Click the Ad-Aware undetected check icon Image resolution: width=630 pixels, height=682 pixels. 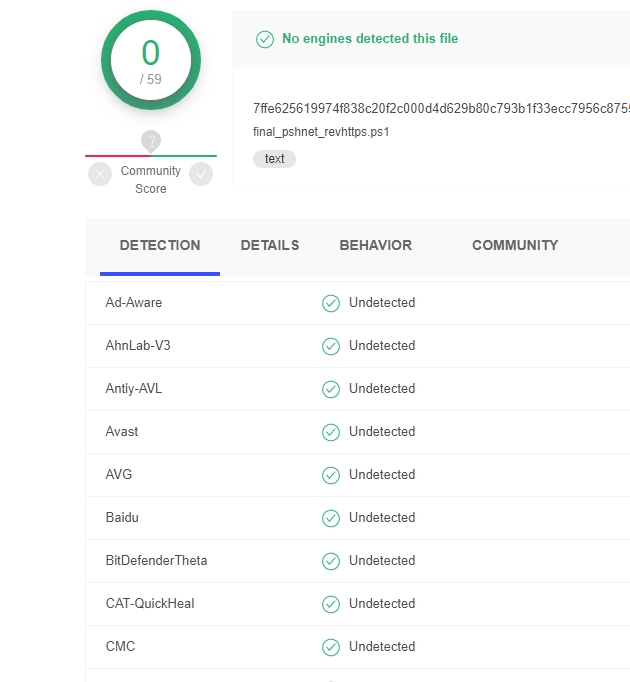tap(331, 303)
